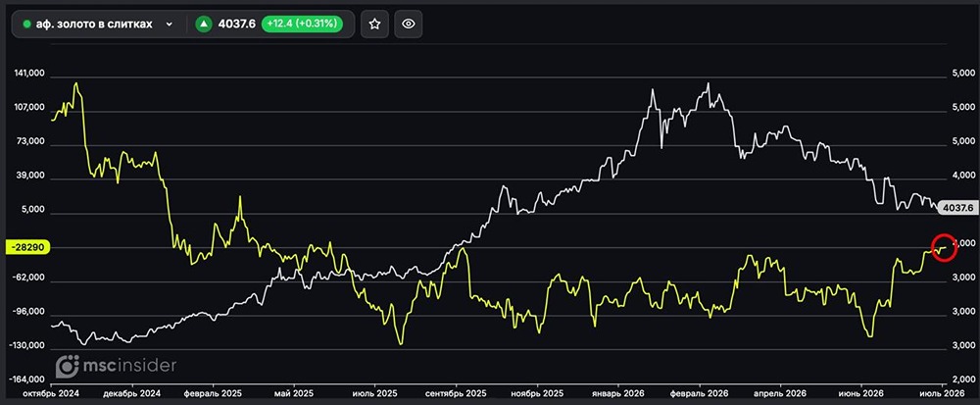Click the red circle marker on chart

[945, 247]
